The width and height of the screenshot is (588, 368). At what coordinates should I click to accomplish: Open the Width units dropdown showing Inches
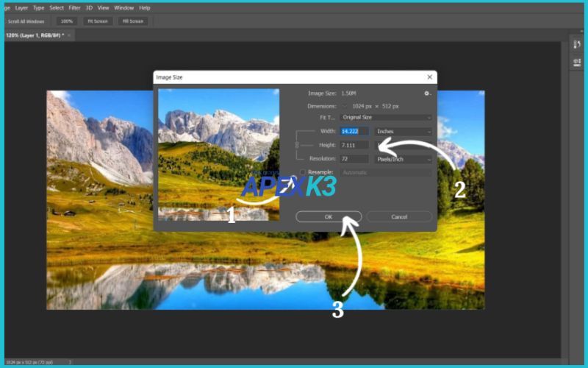pyautogui.click(x=404, y=132)
